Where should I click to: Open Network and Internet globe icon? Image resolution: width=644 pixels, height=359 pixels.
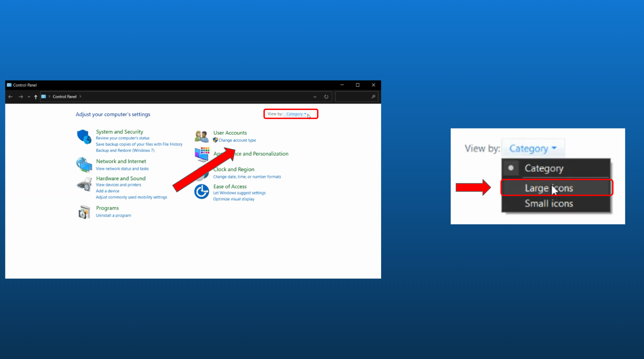pos(84,165)
